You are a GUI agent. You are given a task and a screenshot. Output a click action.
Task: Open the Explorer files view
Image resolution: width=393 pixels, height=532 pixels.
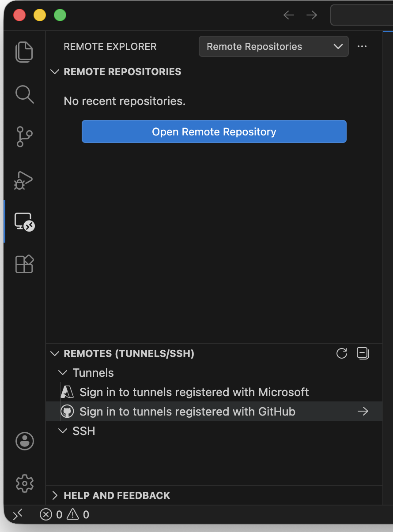click(24, 52)
